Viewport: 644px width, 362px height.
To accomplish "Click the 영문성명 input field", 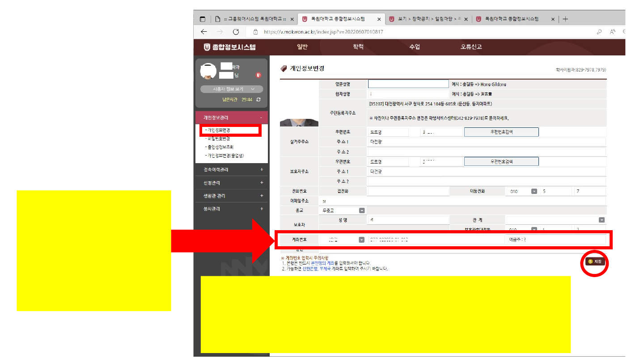I will (408, 84).
